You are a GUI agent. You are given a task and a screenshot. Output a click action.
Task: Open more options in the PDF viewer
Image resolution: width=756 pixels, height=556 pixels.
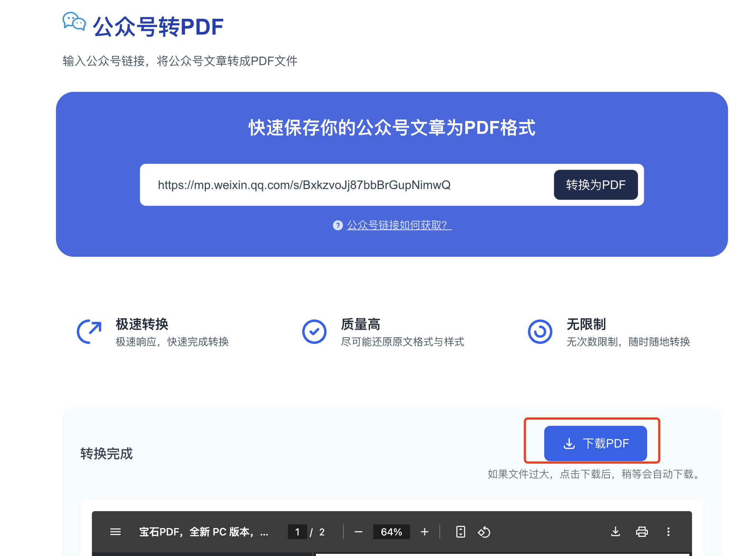[x=668, y=531]
